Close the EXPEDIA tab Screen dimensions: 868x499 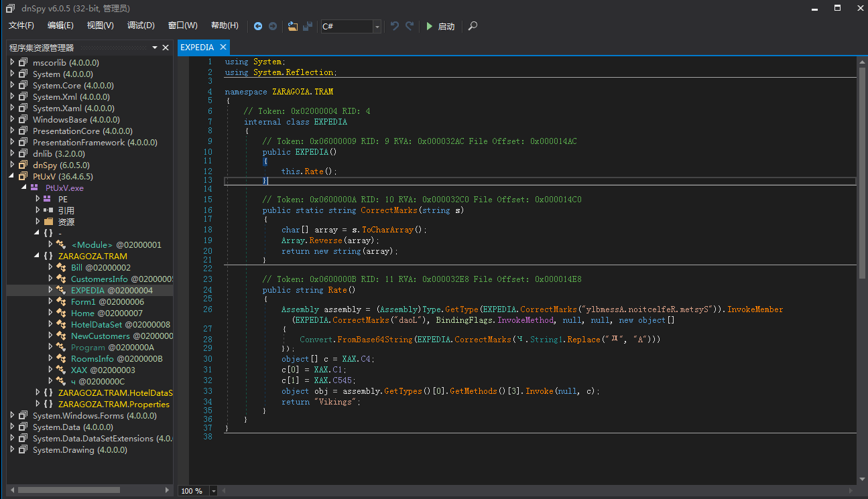(223, 48)
